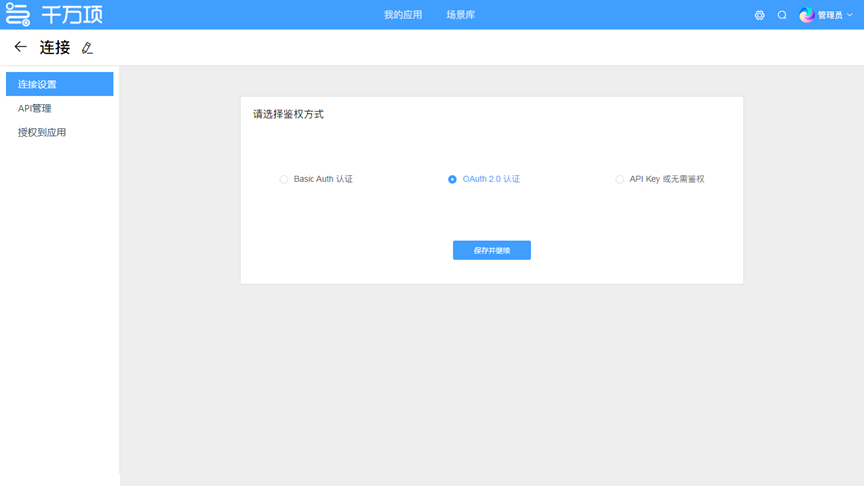Viewport: 864px width, 486px height.
Task: Click the pencil icon to rename 连接
Action: (87, 48)
